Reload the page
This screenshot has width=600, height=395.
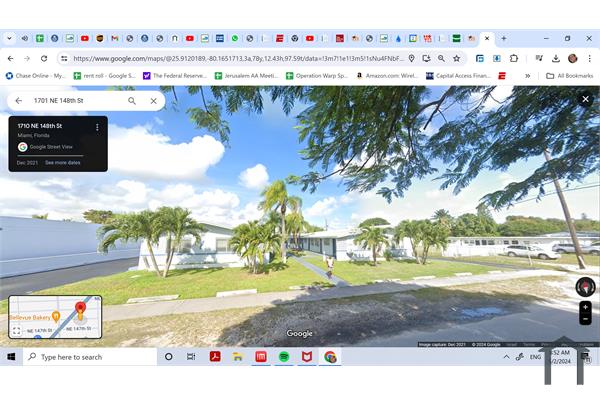[x=44, y=59]
